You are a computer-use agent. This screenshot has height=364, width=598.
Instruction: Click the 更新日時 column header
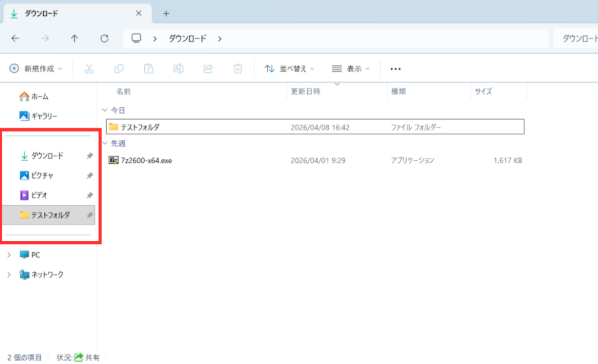tap(305, 92)
